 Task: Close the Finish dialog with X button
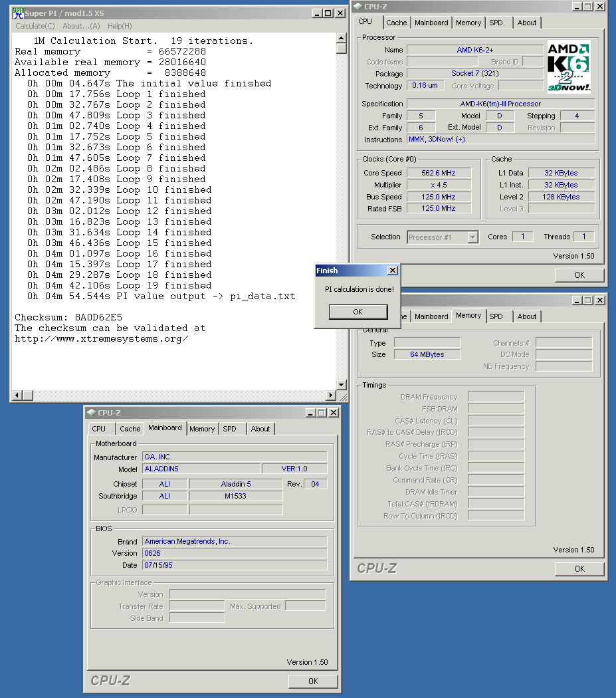[393, 270]
